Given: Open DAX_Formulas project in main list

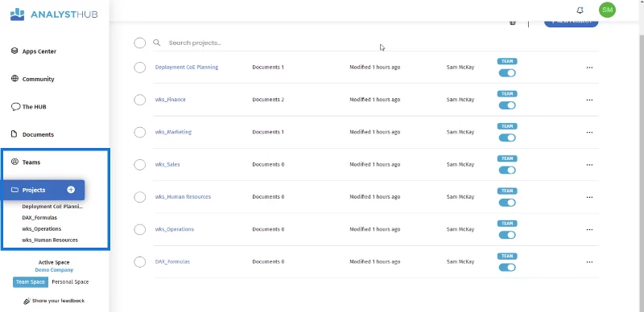Looking at the screenshot, I should (x=172, y=261).
